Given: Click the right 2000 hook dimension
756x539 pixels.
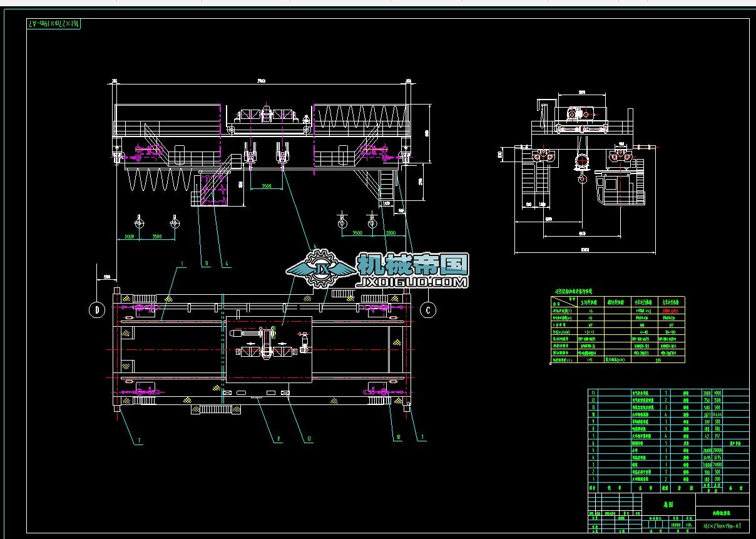Looking at the screenshot, I should pos(391,232).
